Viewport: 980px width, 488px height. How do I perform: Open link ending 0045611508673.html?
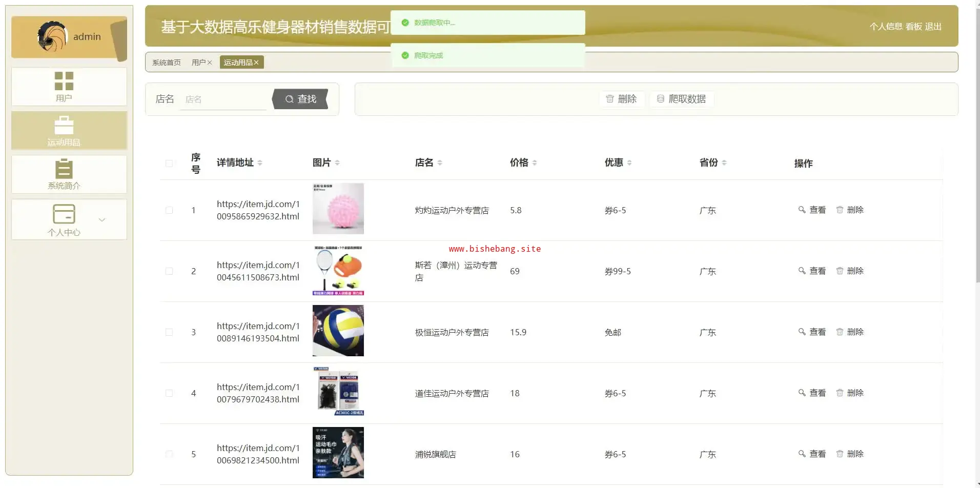258,271
